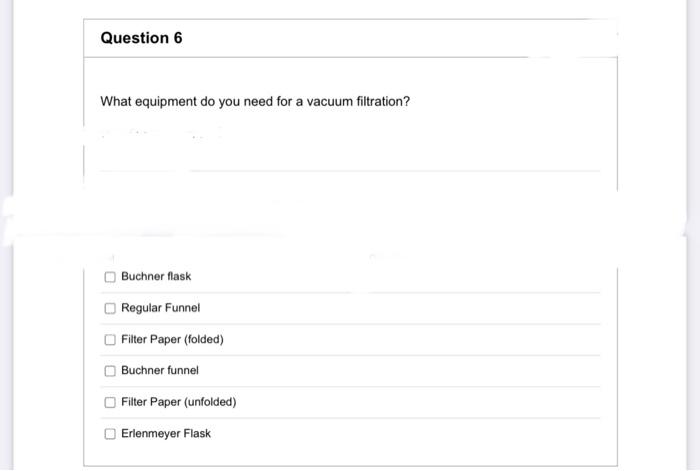Click the "Filter Paper (unfolded)" label text
The height and width of the screenshot is (471, 700).
pos(178,402)
